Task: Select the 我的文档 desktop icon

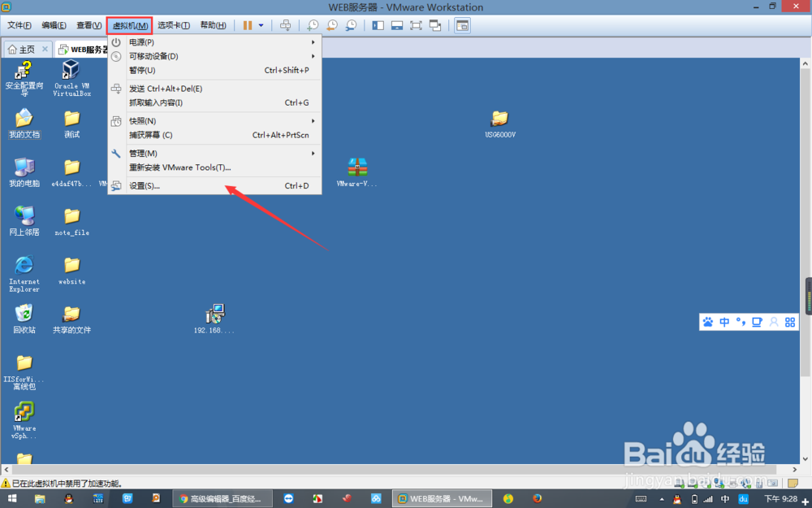Action: point(24,124)
